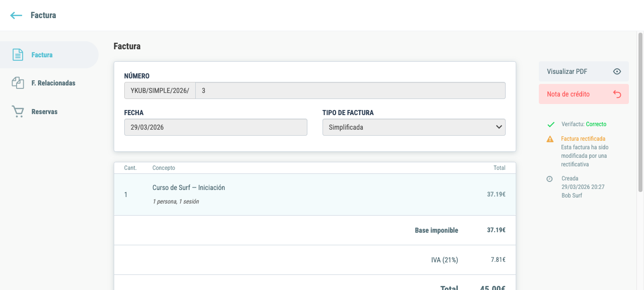The height and width of the screenshot is (290, 644).
Task: Click the Factura title in the top header bar
Action: point(43,16)
